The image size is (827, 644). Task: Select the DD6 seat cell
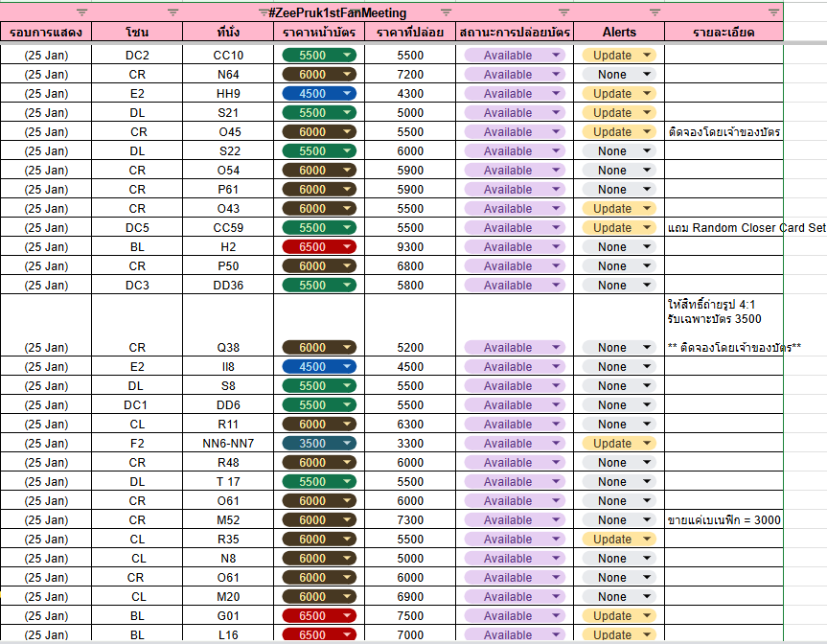228,405
